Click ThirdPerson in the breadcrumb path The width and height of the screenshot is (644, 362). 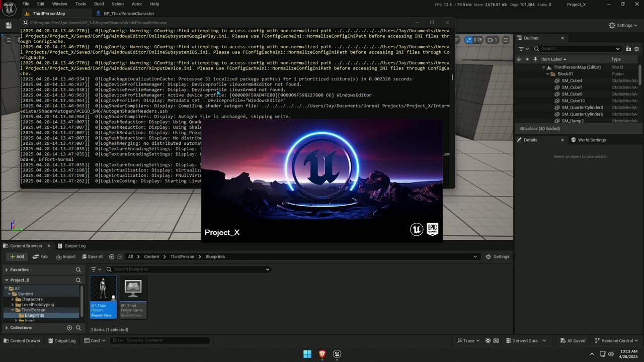point(182,256)
